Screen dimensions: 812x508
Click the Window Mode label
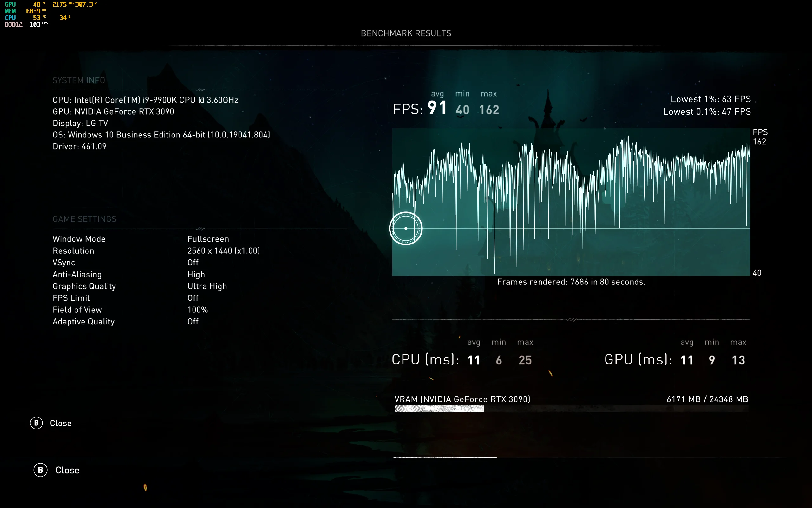[x=79, y=239]
